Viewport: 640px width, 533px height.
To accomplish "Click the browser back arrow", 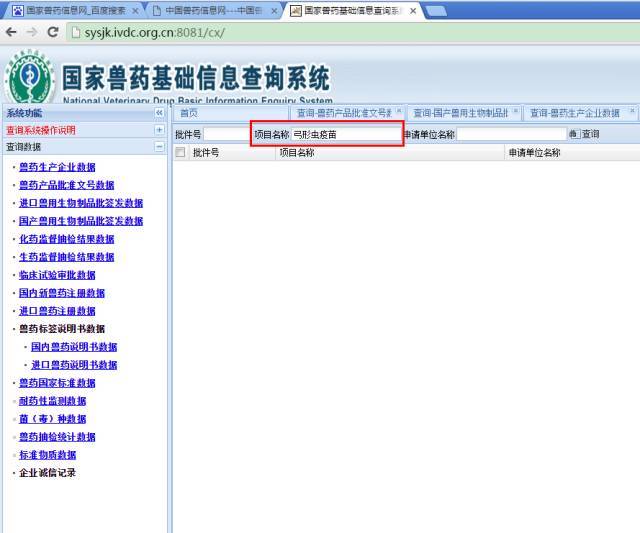I will click(11, 32).
